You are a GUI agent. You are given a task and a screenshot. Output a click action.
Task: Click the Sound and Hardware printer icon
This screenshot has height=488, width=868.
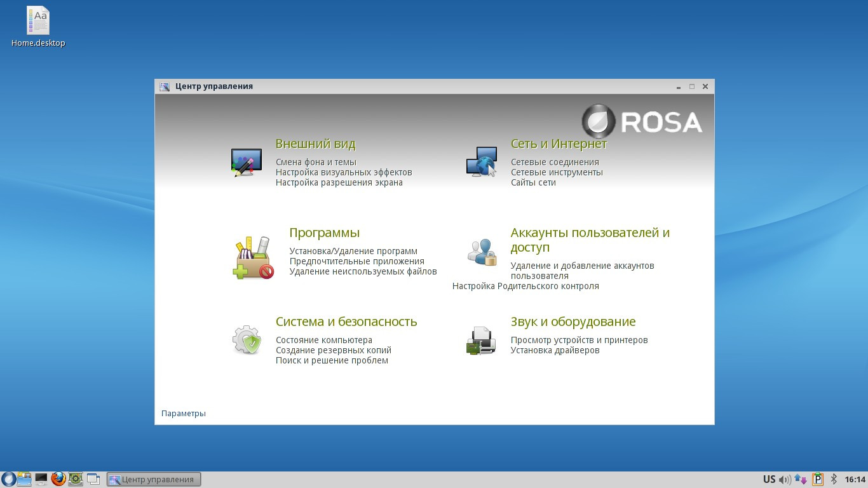click(481, 340)
